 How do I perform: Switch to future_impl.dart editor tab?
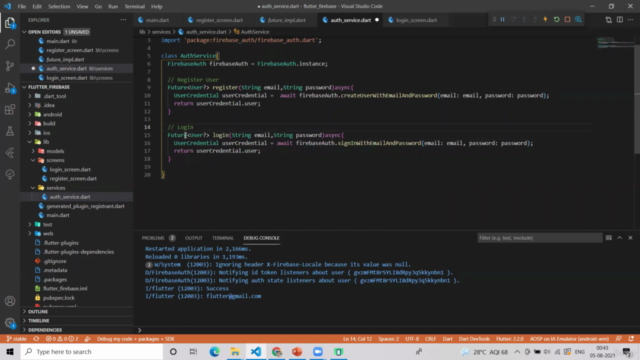pos(287,20)
